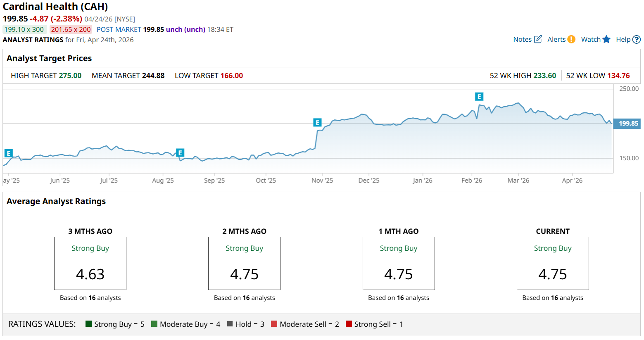This screenshot has width=644, height=340.
Task: Click the blue Watch star icon
Action: [x=606, y=39]
